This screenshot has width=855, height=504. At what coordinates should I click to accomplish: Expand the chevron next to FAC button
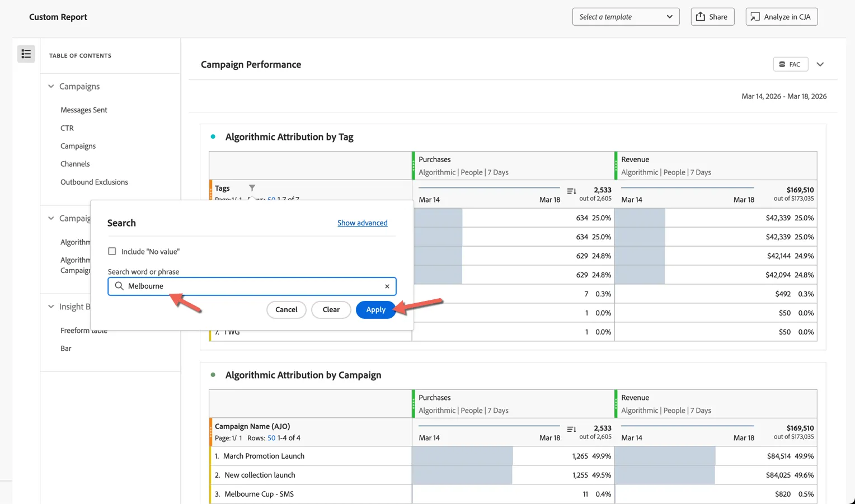(x=820, y=64)
